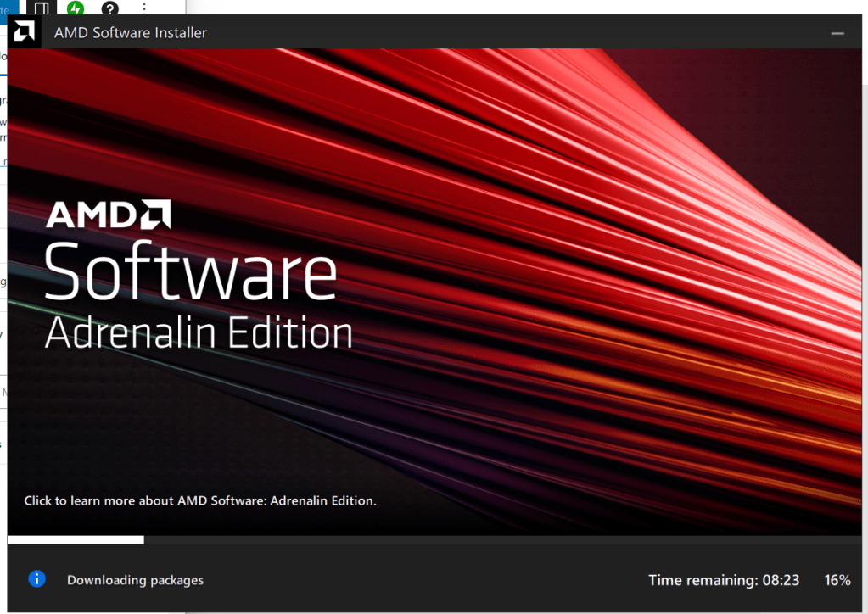The image size is (868, 614).
Task: Open the 'Click to learn more' link
Action: pyautogui.click(x=200, y=500)
